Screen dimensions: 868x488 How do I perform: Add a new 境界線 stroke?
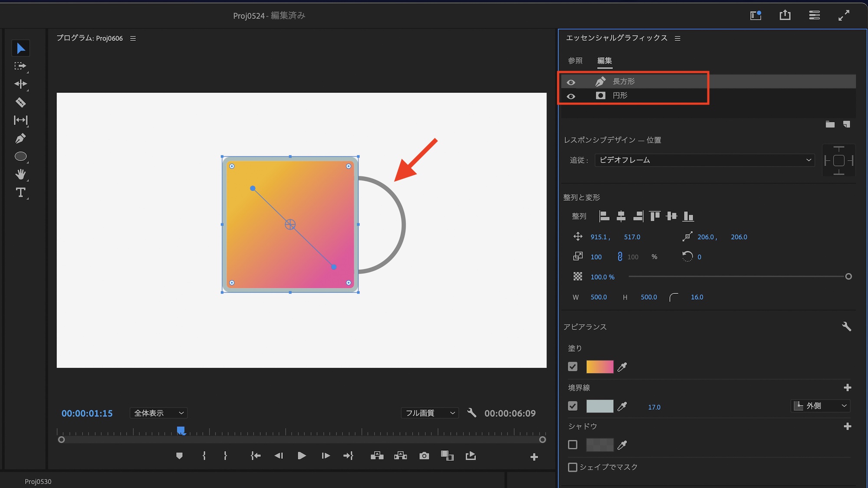click(847, 387)
